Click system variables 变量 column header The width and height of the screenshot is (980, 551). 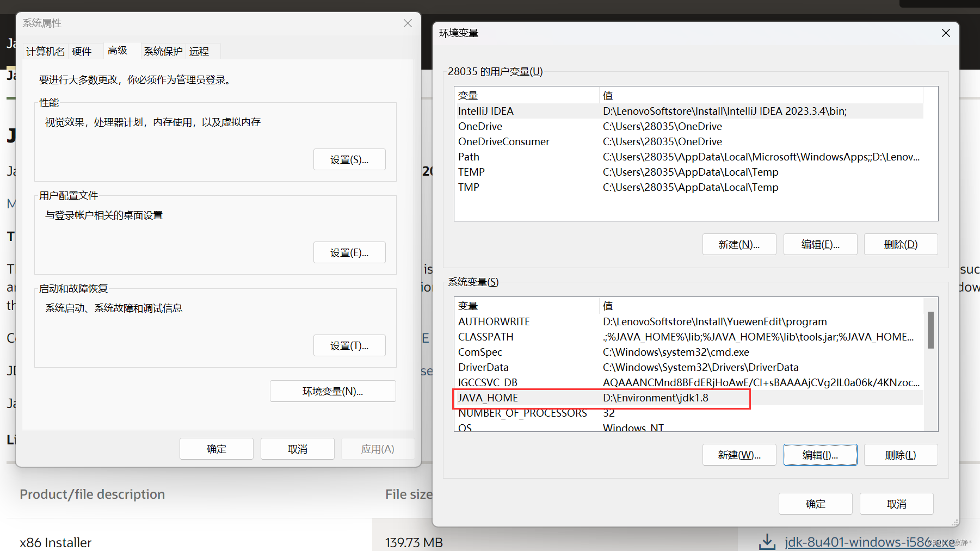527,306
